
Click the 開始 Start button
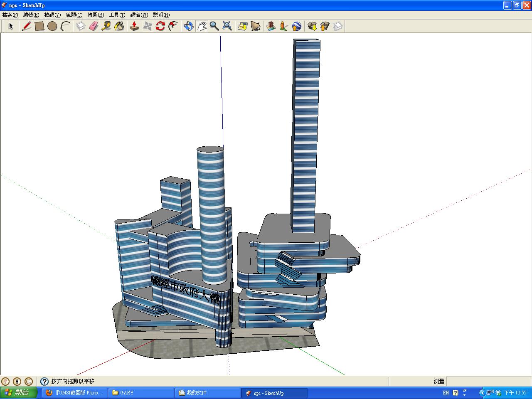(19, 393)
